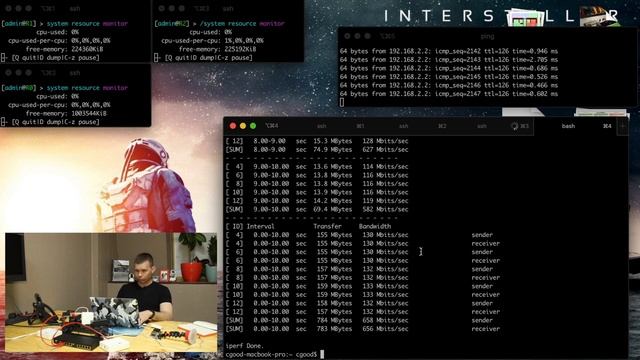Click the [ID] Interval Transfer Bandwidth header

coord(308,227)
